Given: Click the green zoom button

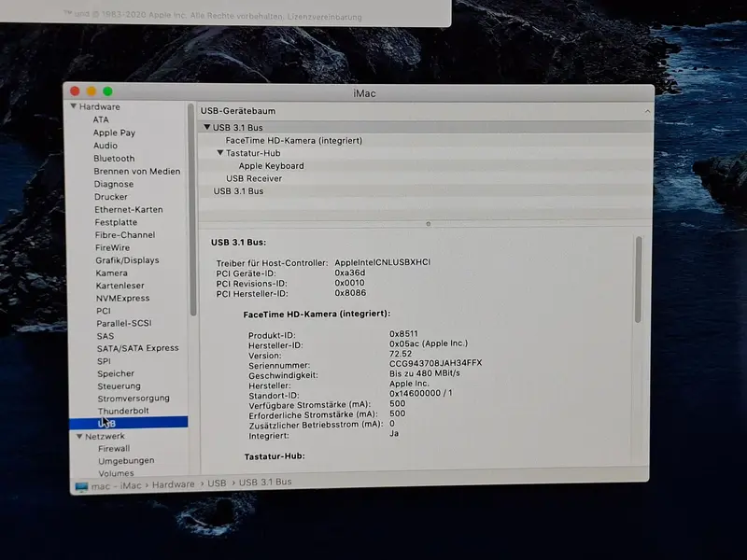Looking at the screenshot, I should pos(108,91).
